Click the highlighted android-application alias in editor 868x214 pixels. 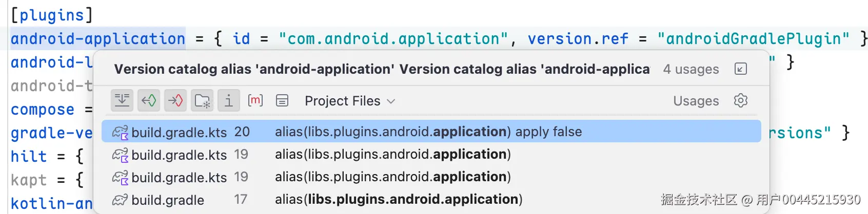pyautogui.click(x=97, y=39)
